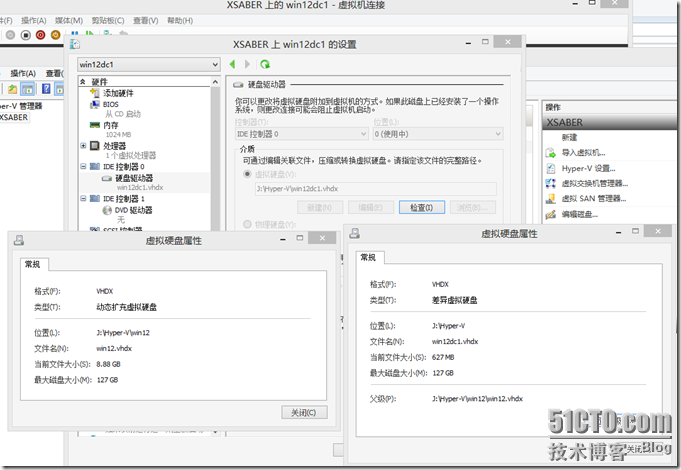Click the 添加硬件 add hardware icon
Image resolution: width=681 pixels, height=470 pixels.
pyautogui.click(x=94, y=93)
